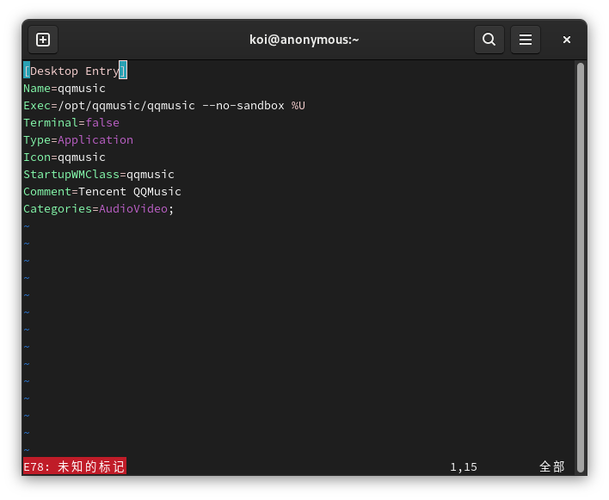Open the terminal search tool
Viewport: 609px width, 500px height.
[x=489, y=40]
